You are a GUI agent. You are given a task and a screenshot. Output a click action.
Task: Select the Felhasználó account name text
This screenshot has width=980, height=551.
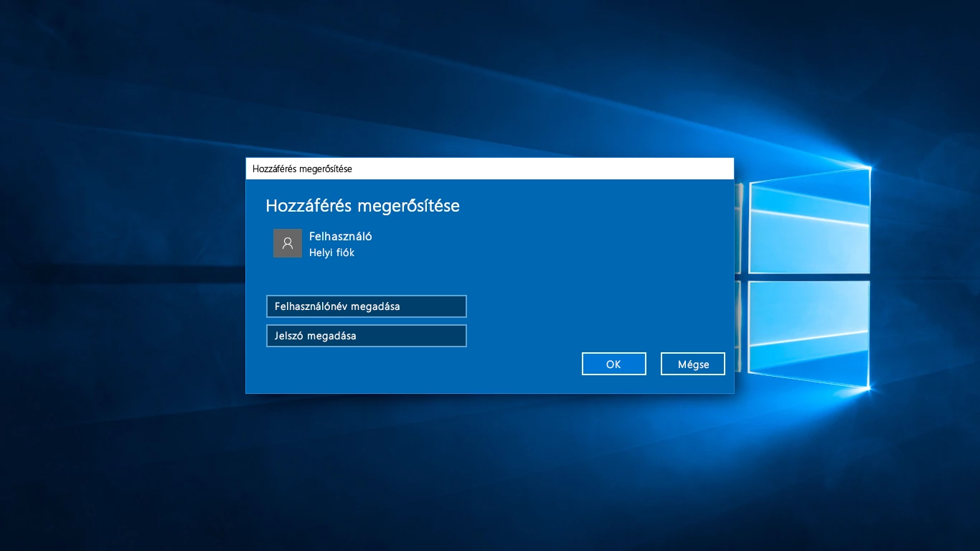coord(340,236)
